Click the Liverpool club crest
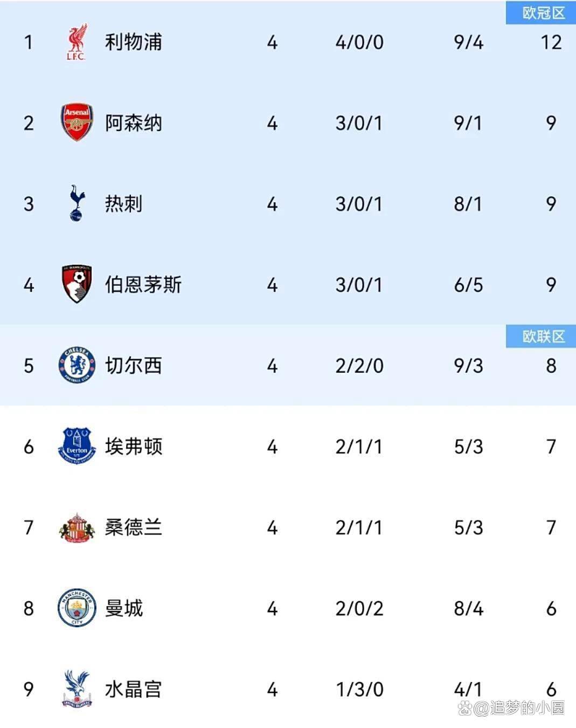Image resolution: width=576 pixels, height=728 pixels. pyautogui.click(x=77, y=42)
